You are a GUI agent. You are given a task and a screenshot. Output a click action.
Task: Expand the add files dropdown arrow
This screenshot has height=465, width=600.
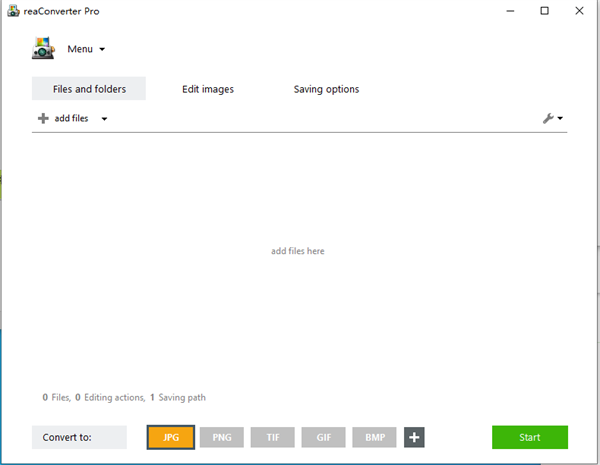(x=104, y=119)
